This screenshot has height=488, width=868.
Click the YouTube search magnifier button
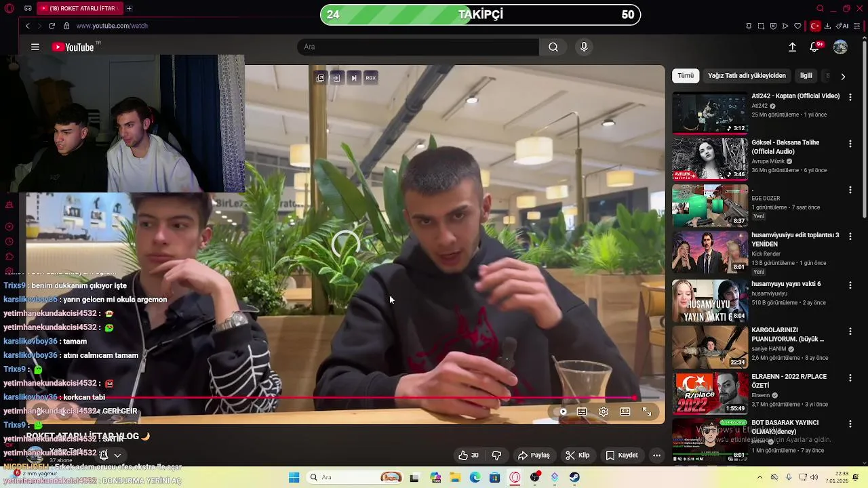553,47
